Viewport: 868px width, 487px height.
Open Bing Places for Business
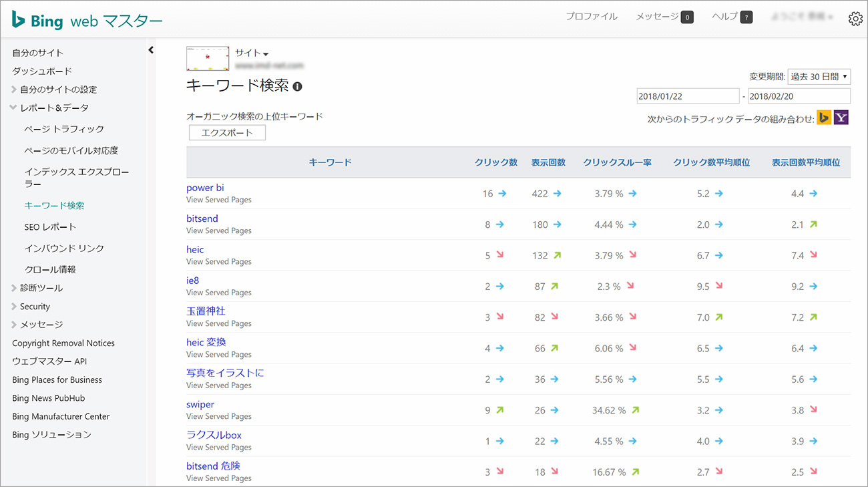click(x=57, y=380)
